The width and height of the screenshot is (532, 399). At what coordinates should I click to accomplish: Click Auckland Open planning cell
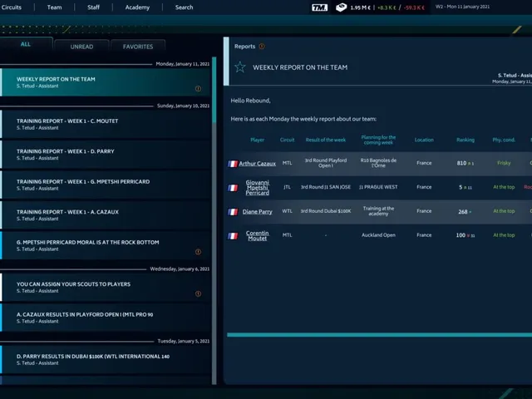(378, 235)
